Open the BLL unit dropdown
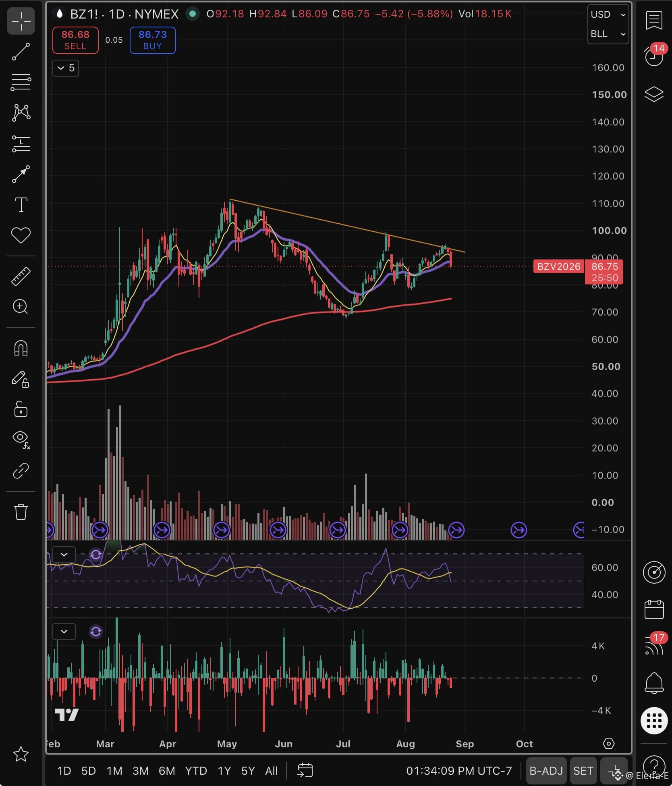672x786 pixels. 608,34
